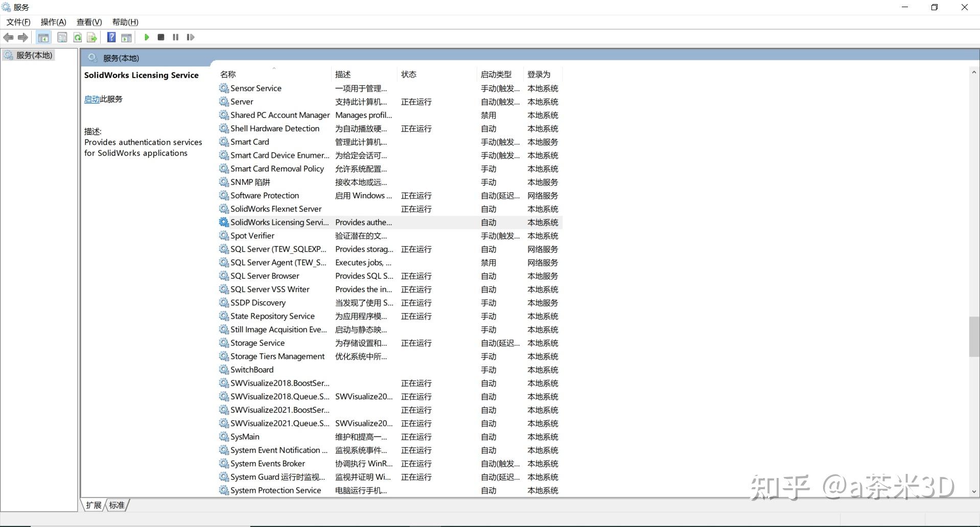Toggle the show/hide action pane toolbar icon
980x527 pixels.
pyautogui.click(x=126, y=37)
